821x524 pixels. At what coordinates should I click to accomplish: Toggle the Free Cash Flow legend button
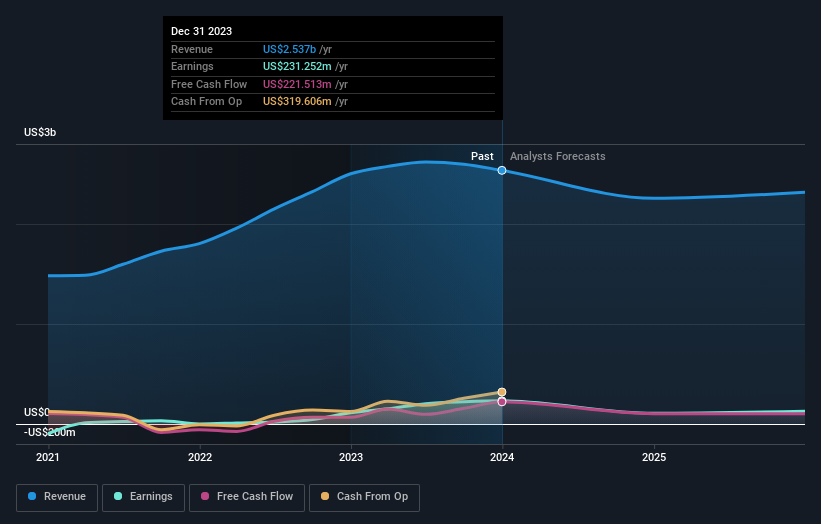click(x=247, y=497)
